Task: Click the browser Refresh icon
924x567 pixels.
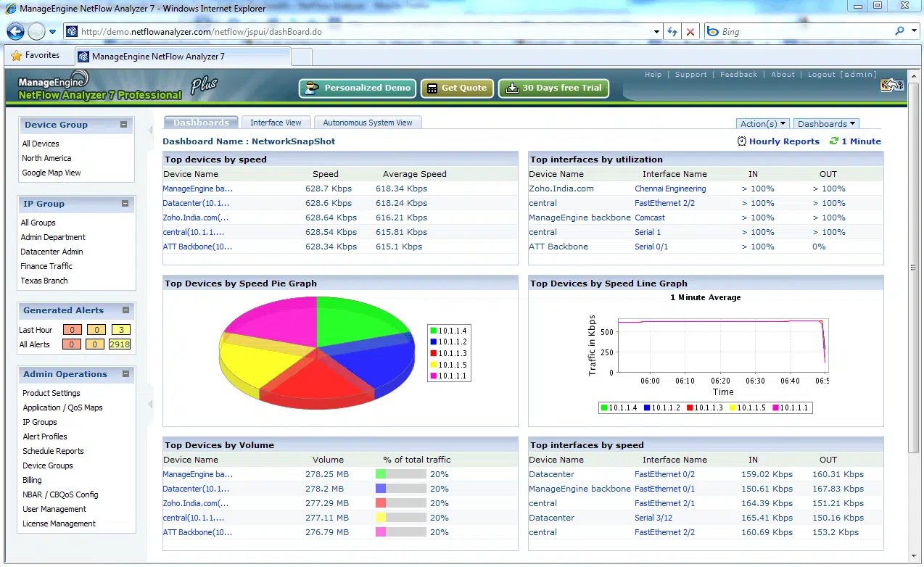Action: coord(672,32)
